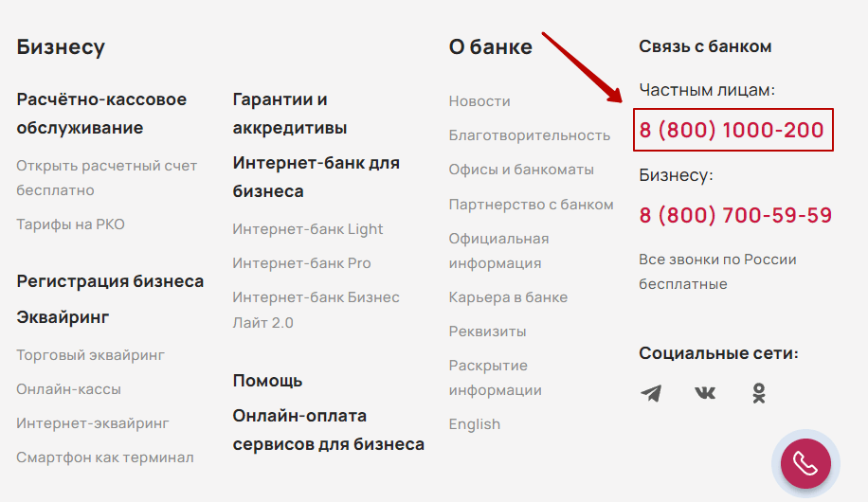Go to Офисы и банкоматы
The width and height of the screenshot is (868, 502).
521,170
